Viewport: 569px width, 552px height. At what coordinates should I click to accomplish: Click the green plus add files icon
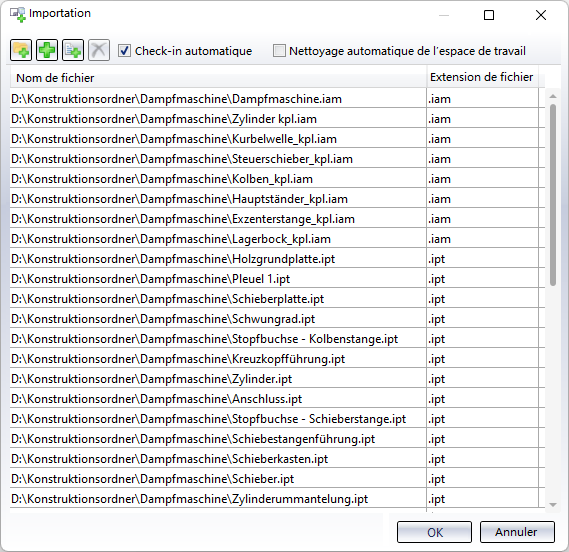pyautogui.click(x=47, y=50)
